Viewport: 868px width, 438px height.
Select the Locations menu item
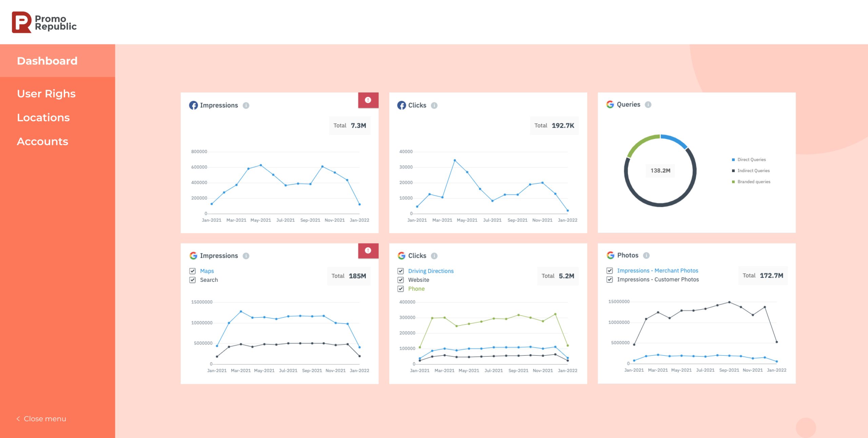(x=43, y=117)
